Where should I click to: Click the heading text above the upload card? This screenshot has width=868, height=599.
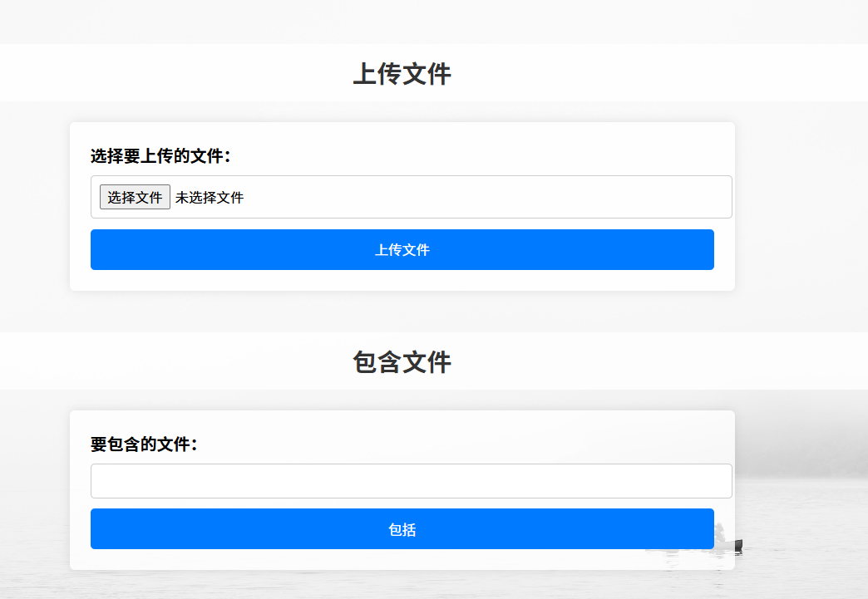402,74
